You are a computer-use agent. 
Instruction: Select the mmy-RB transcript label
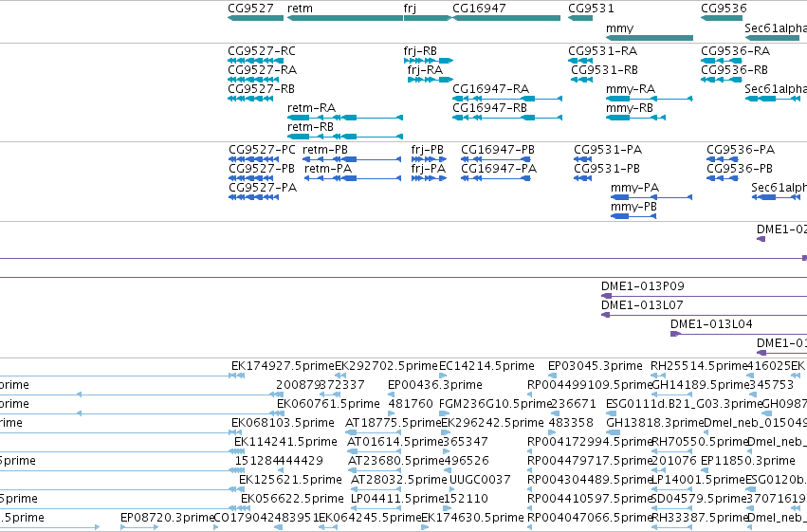(x=630, y=108)
